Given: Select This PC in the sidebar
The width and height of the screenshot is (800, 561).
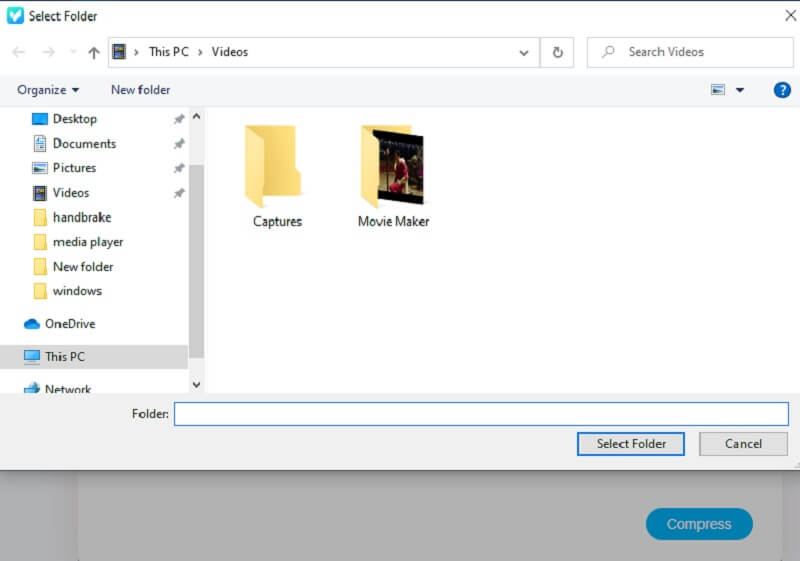Looking at the screenshot, I should tap(64, 357).
